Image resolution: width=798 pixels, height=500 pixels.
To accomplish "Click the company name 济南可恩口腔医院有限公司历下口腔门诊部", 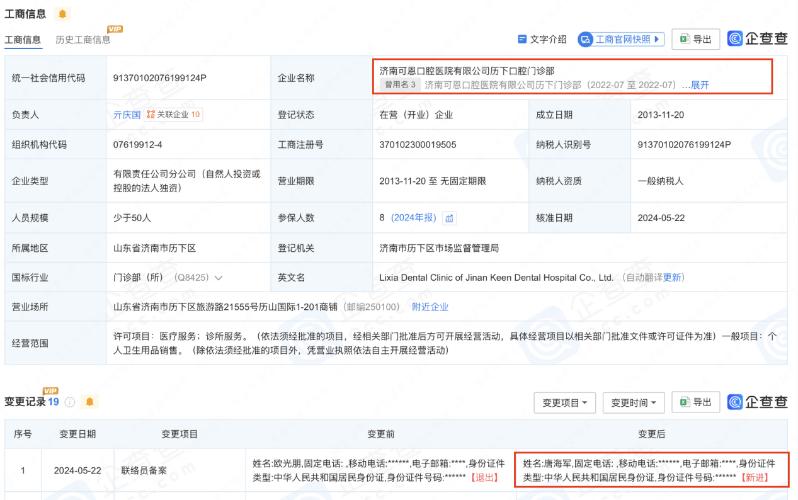I will click(467, 71).
